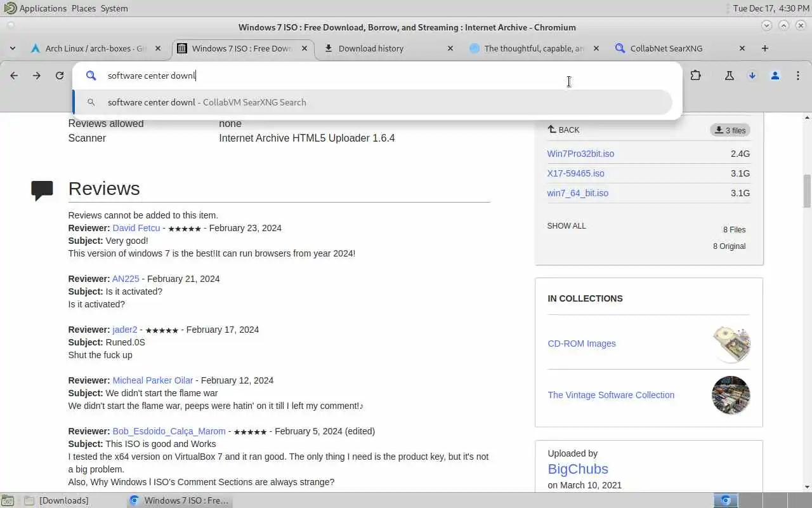This screenshot has height=508, width=812.
Task: Click the 3 files download button
Action: (x=730, y=130)
